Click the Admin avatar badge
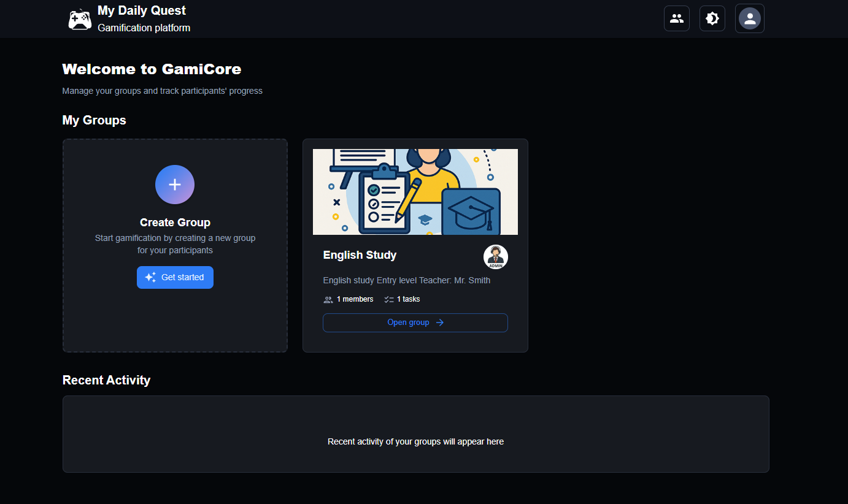The image size is (848, 504). coord(495,257)
